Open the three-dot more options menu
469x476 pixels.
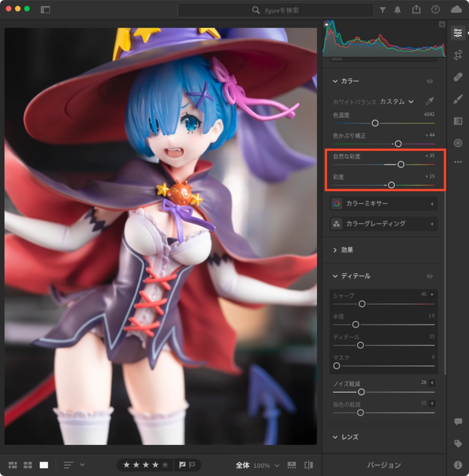tap(458, 162)
